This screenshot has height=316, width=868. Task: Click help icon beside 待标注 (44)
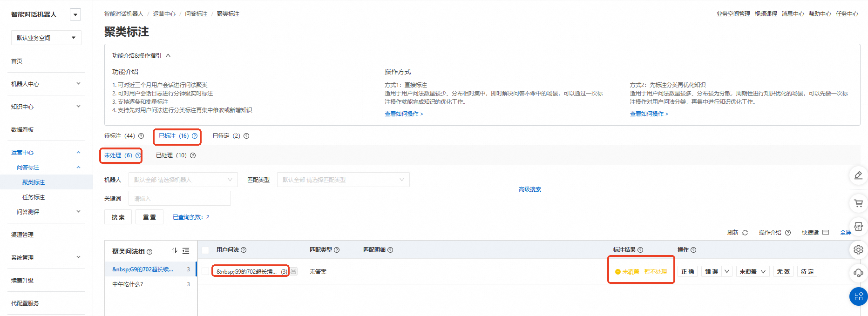tap(141, 136)
